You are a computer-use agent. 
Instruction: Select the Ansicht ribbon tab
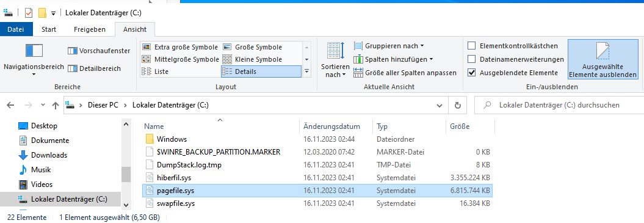click(x=135, y=29)
